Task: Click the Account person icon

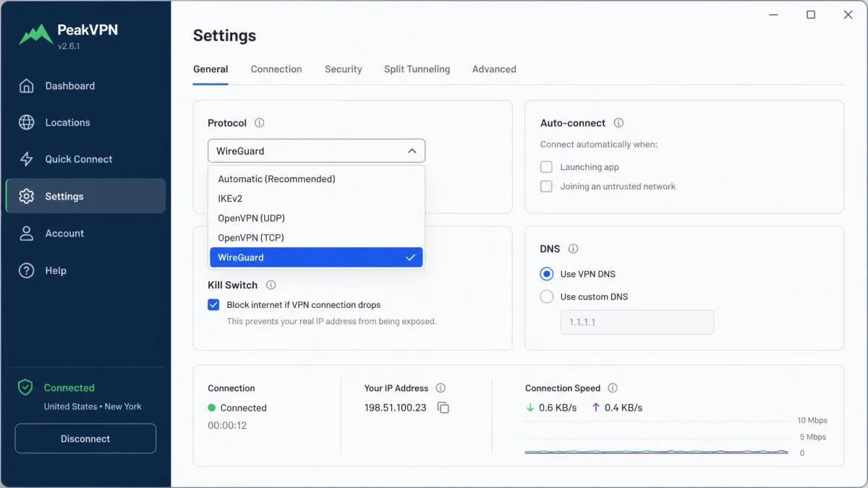Action: tap(27, 234)
